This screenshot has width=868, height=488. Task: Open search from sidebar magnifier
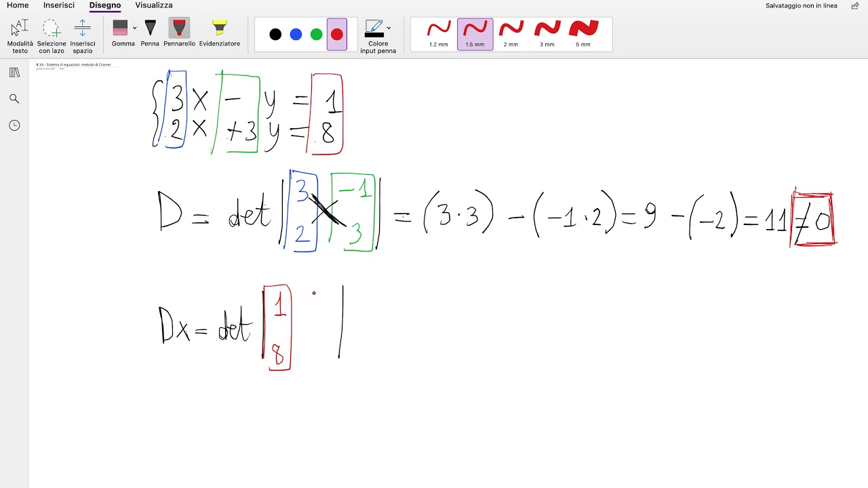click(x=14, y=99)
